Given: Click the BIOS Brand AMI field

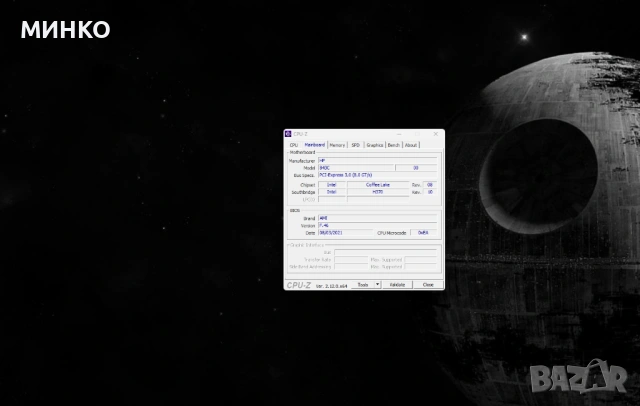Looking at the screenshot, I should tap(378, 218).
